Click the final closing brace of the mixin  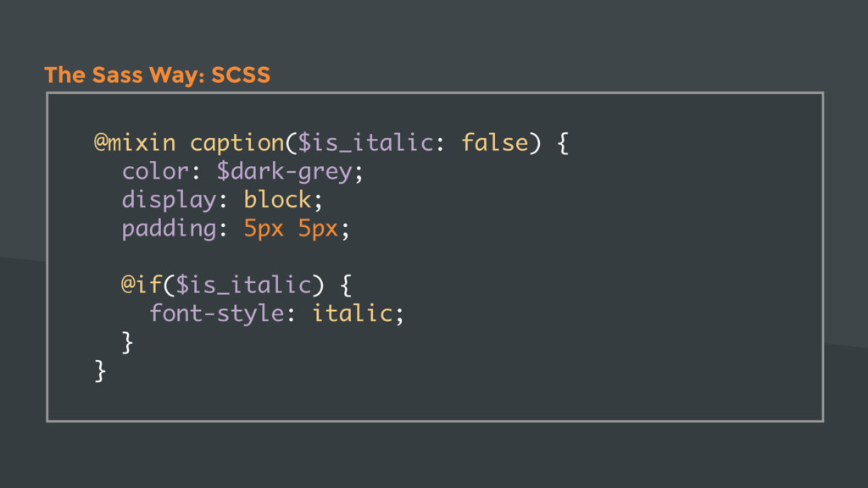[100, 371]
